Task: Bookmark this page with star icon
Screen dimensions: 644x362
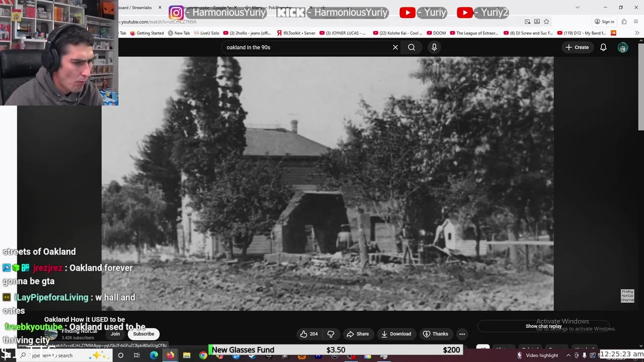Action: 546,22
